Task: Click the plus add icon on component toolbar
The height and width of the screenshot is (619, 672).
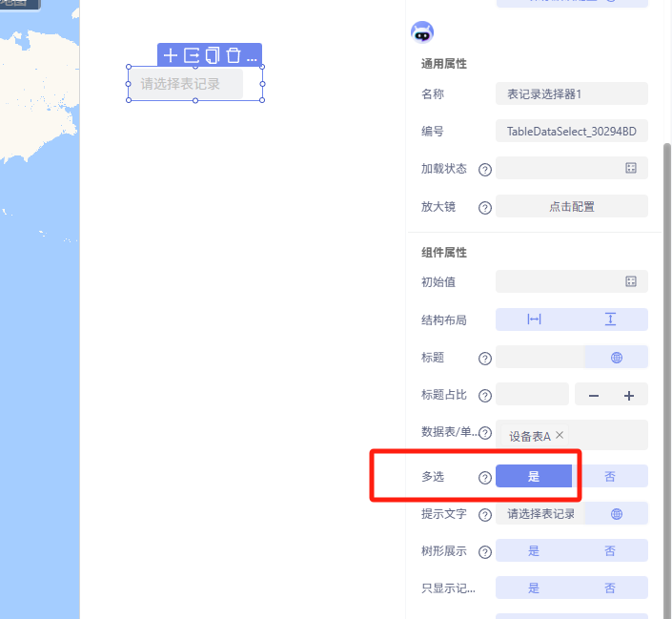Action: (x=171, y=55)
